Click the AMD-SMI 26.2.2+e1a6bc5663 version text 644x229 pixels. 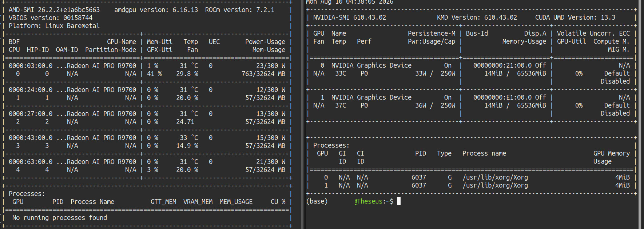coord(54,10)
